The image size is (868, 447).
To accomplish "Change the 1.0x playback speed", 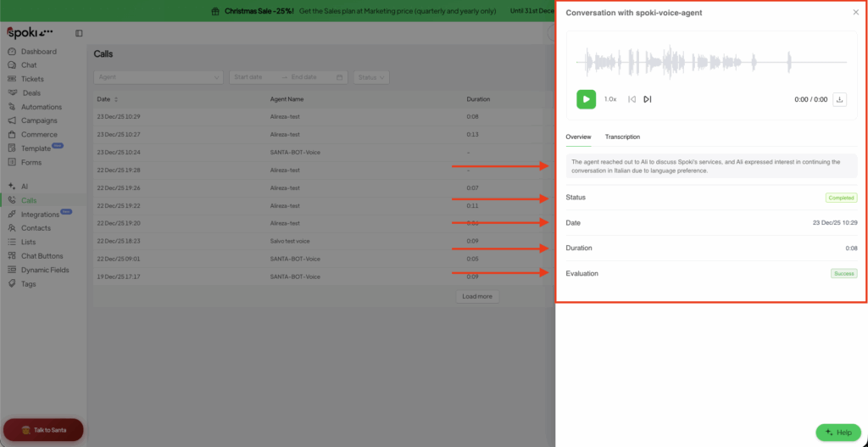I will [x=610, y=99].
